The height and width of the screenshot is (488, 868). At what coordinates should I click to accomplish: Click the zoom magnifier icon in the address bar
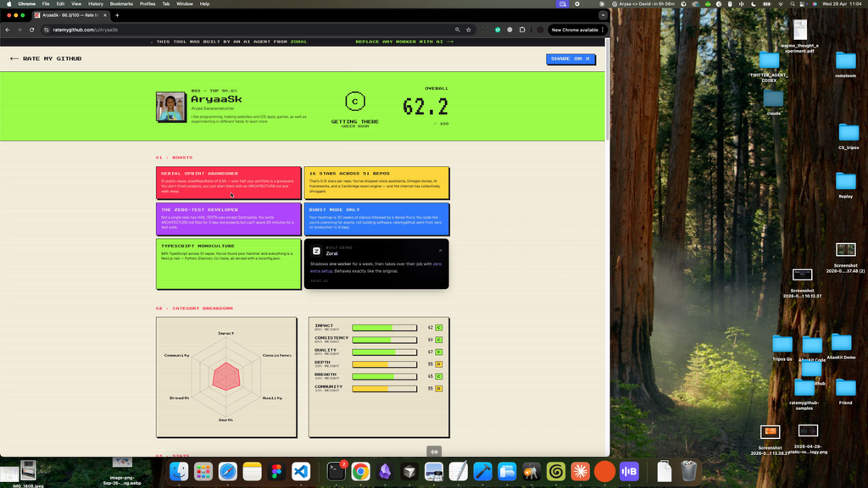(x=457, y=30)
